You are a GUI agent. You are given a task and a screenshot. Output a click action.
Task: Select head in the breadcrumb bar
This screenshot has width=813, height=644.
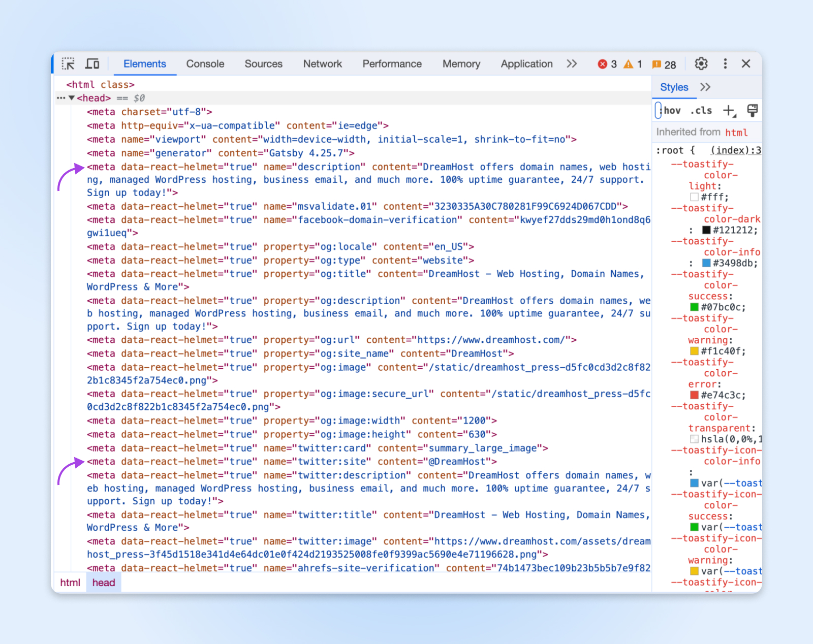coord(103,583)
